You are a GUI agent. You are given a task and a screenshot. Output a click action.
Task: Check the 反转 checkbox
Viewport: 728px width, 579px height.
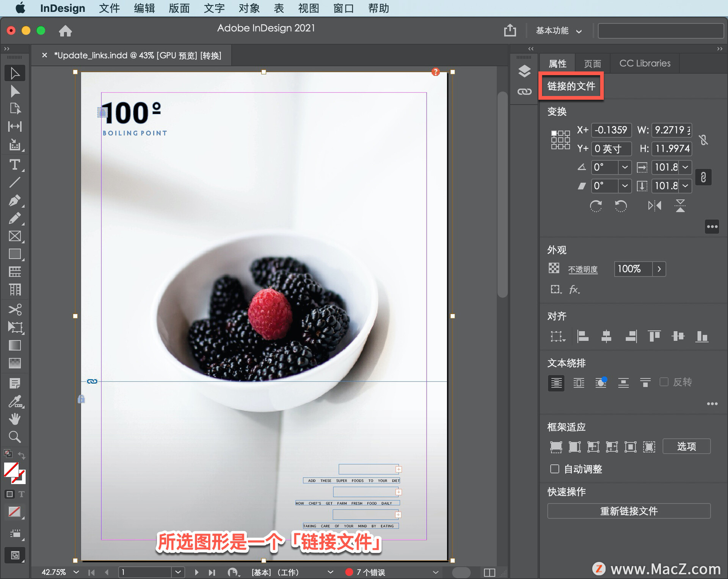coord(664,382)
